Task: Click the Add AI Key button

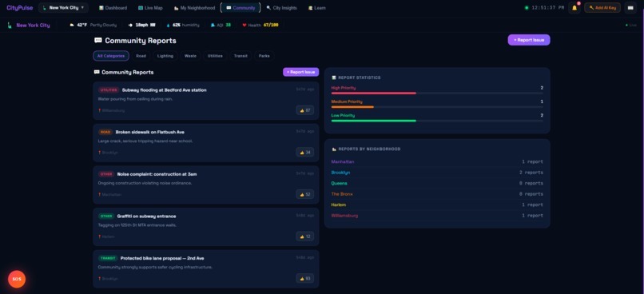Action: [602, 8]
